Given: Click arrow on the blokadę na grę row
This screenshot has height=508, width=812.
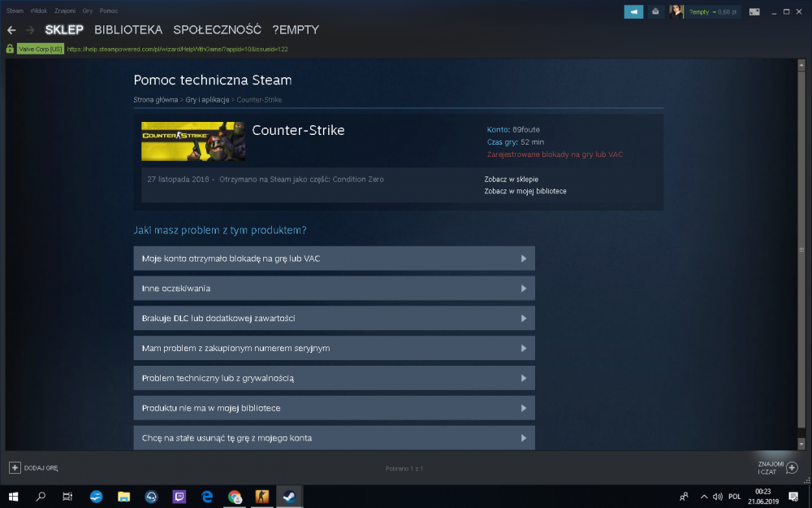Looking at the screenshot, I should tap(524, 258).
